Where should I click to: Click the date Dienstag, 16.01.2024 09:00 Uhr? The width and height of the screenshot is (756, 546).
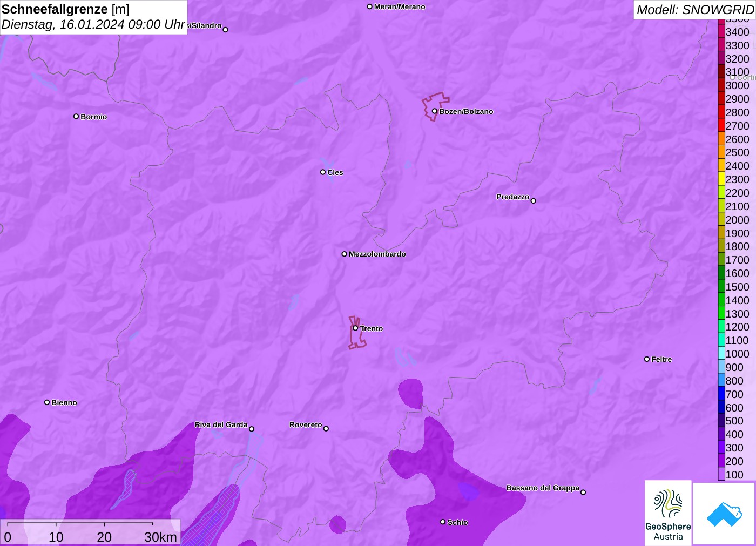point(93,24)
